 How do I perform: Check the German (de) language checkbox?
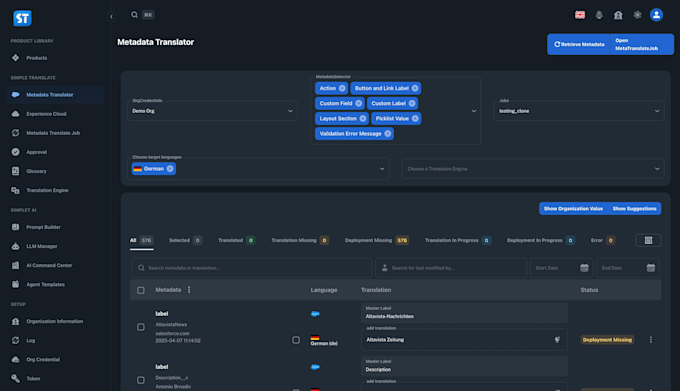296,340
